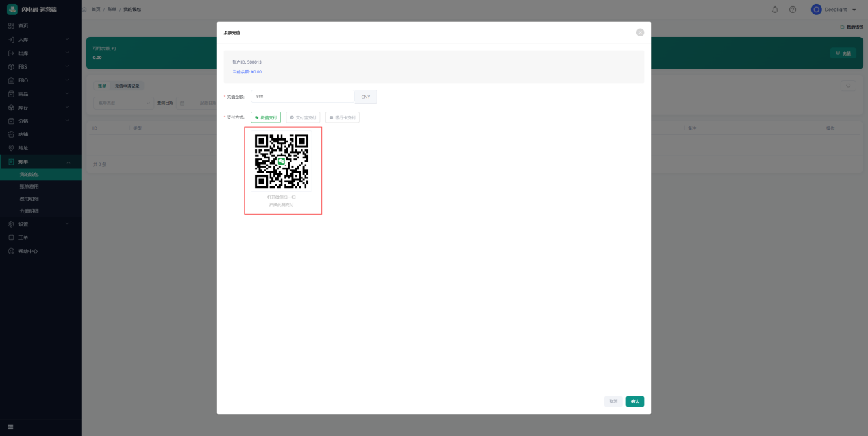Click the 取消 cancel button
Screen dimensions: 868x436
point(613,401)
